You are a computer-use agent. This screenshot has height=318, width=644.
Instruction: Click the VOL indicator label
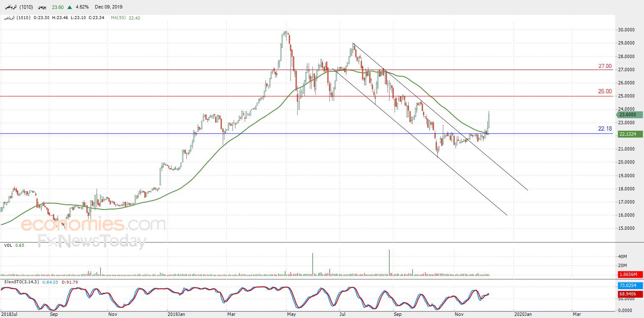pos(8,245)
